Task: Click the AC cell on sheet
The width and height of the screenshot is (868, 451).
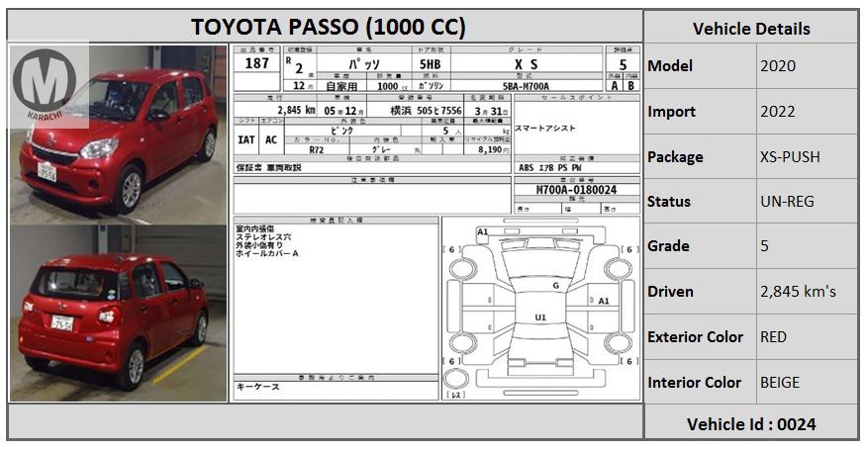Action: pos(271,140)
